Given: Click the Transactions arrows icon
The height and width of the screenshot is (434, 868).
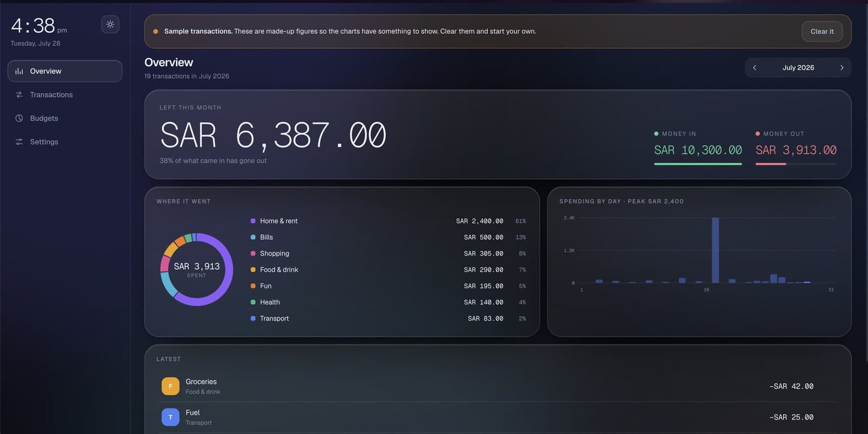Looking at the screenshot, I should (x=19, y=94).
